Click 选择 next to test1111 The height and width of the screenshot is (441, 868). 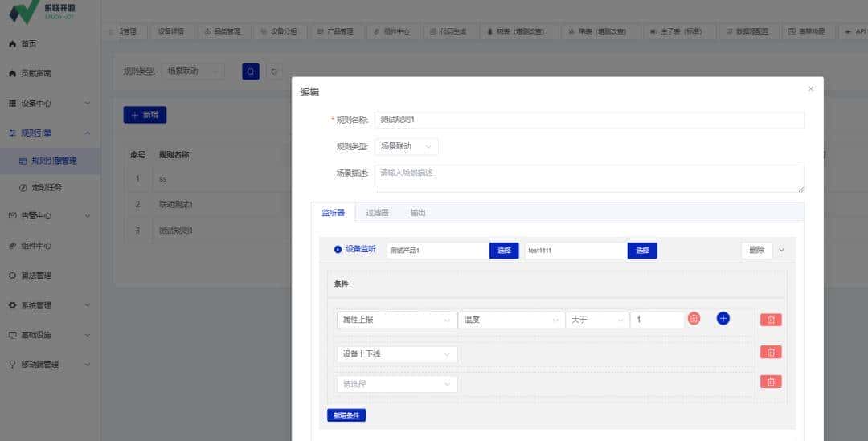coord(642,251)
